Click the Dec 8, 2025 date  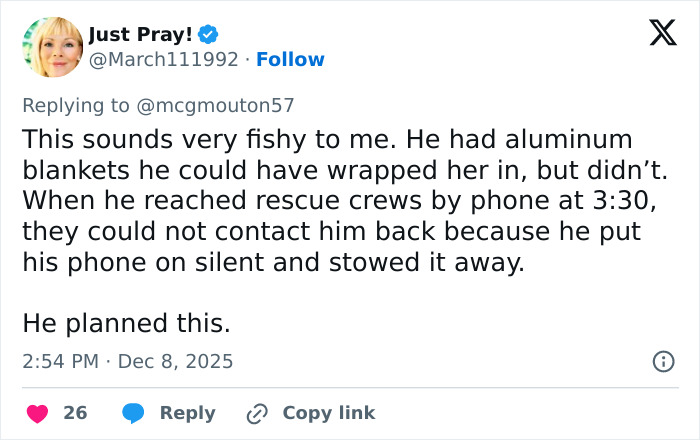click(175, 361)
